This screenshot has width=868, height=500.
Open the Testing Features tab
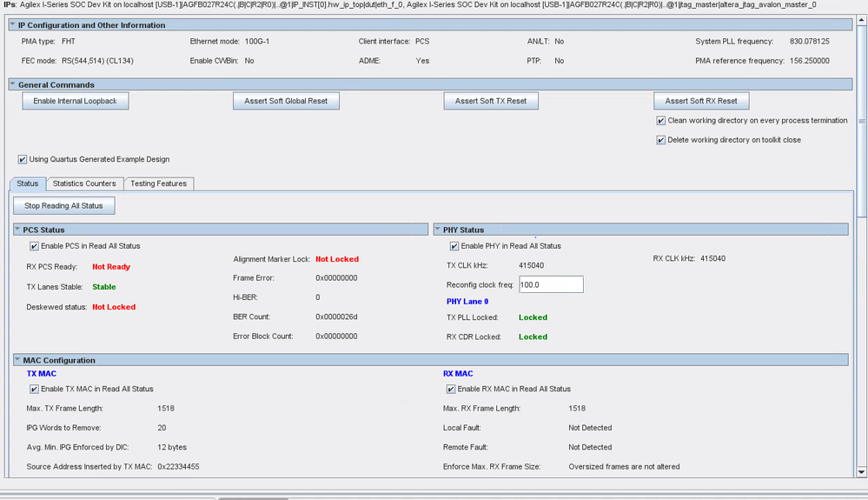click(x=159, y=183)
